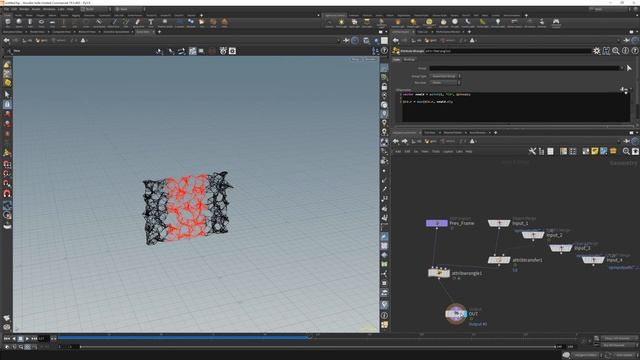The height and width of the screenshot is (360, 640).
Task: Click the yellow sticky note icon in network toolbar
Action: click(x=595, y=151)
